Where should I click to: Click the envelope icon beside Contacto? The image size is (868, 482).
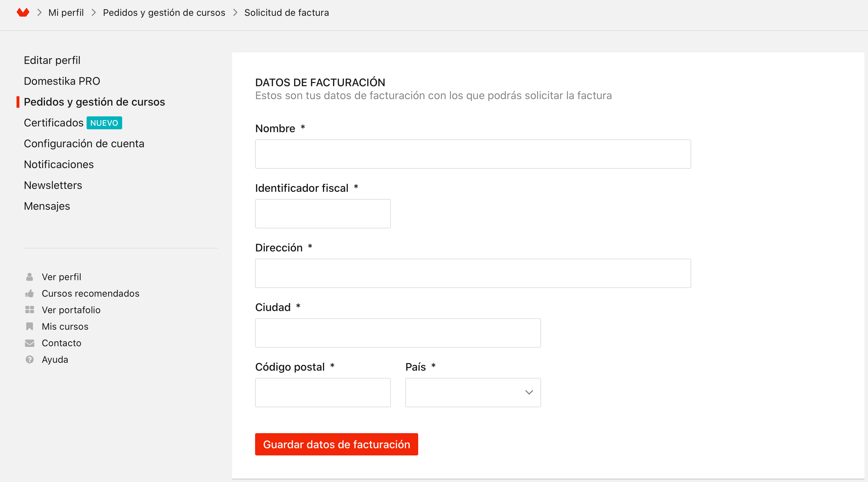[x=29, y=343]
